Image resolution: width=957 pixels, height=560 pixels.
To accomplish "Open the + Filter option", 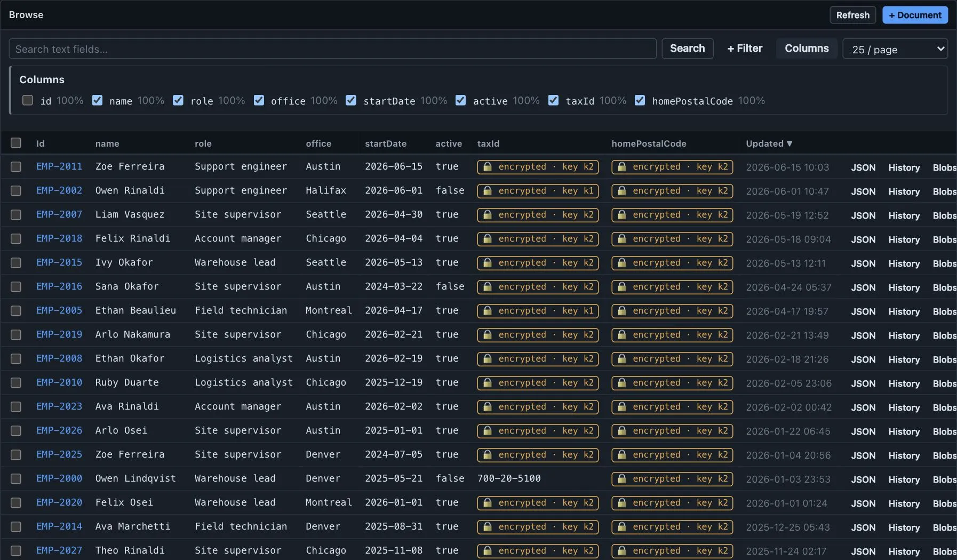I will coord(745,49).
